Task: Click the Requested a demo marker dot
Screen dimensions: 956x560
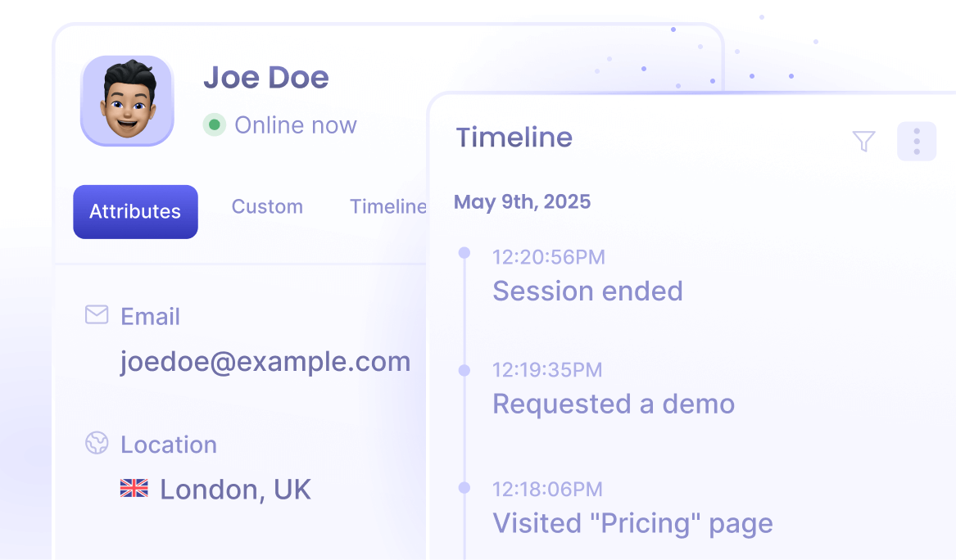Action: [x=464, y=371]
